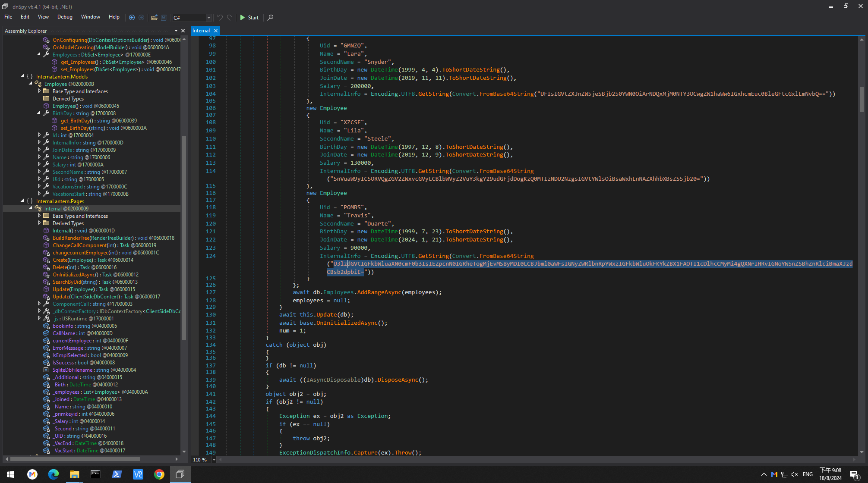This screenshot has height=483, width=868.
Task: Select the _VacStart : DateTime field
Action: point(89,451)
